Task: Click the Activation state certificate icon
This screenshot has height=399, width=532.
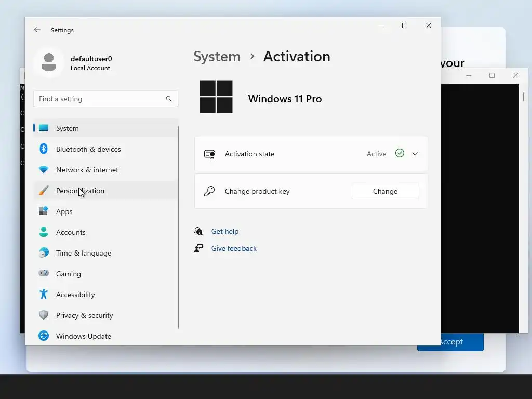Action: [x=209, y=154]
